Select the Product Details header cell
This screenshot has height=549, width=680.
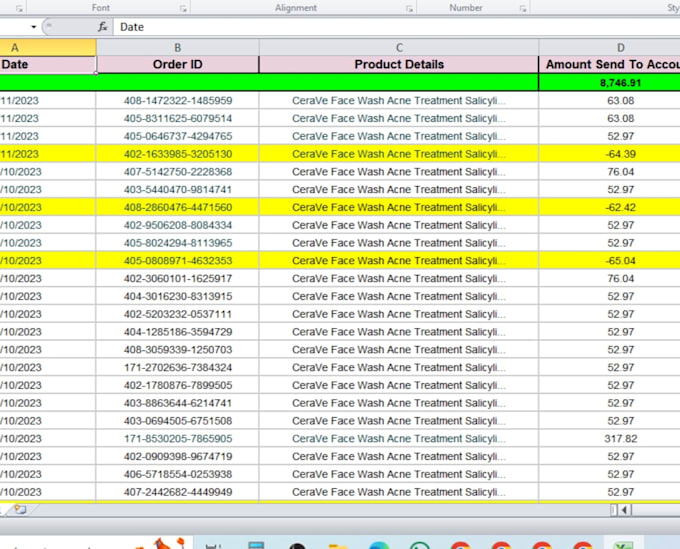click(399, 65)
